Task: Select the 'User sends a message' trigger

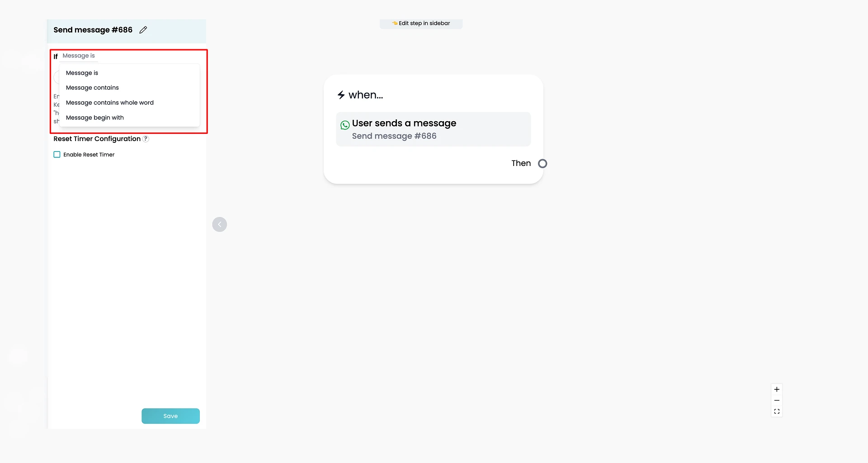Action: [433, 129]
